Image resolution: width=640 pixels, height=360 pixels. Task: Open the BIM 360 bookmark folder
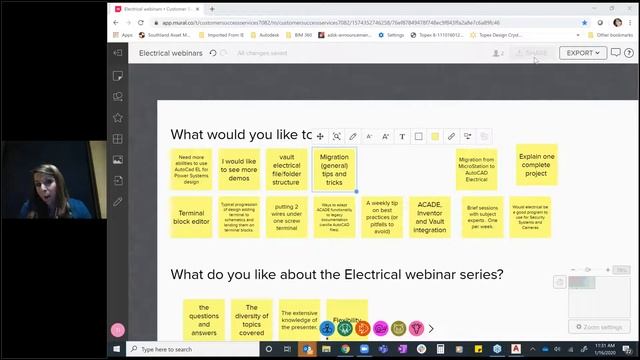click(299, 35)
